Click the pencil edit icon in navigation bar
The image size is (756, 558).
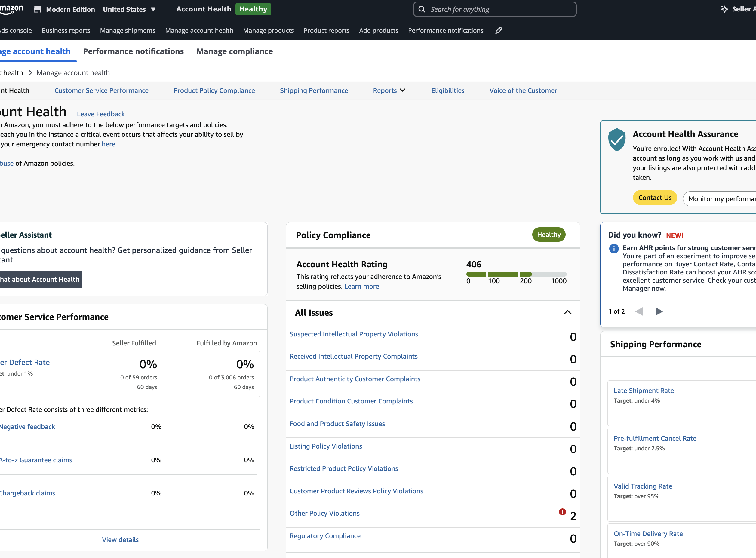[x=499, y=30]
